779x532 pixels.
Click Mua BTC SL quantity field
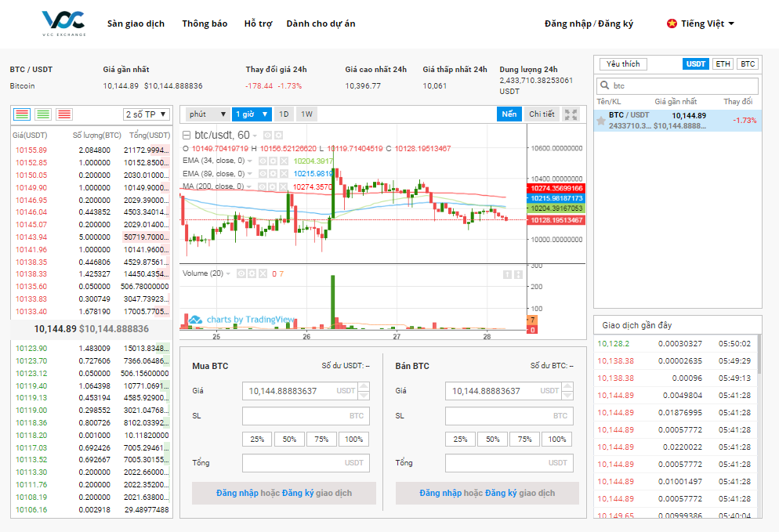coord(306,416)
